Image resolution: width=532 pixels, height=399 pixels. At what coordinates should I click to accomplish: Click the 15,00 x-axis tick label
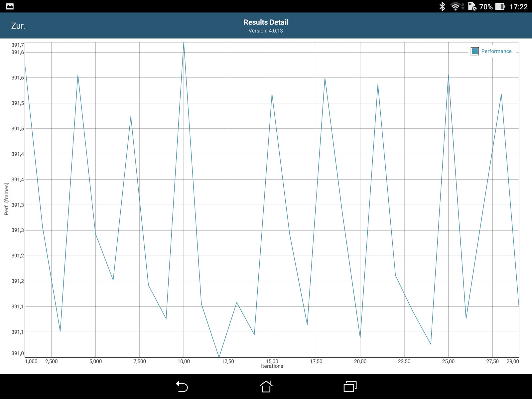point(272,361)
